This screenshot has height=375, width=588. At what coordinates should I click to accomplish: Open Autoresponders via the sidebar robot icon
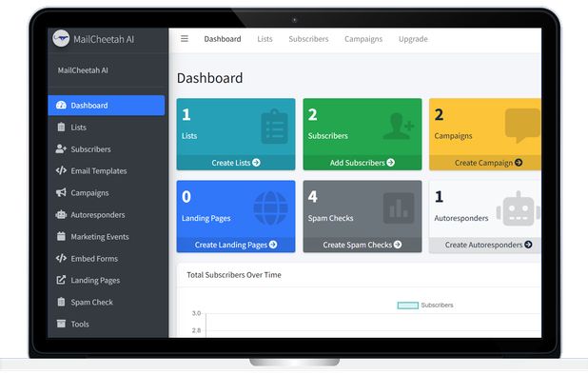tap(61, 214)
